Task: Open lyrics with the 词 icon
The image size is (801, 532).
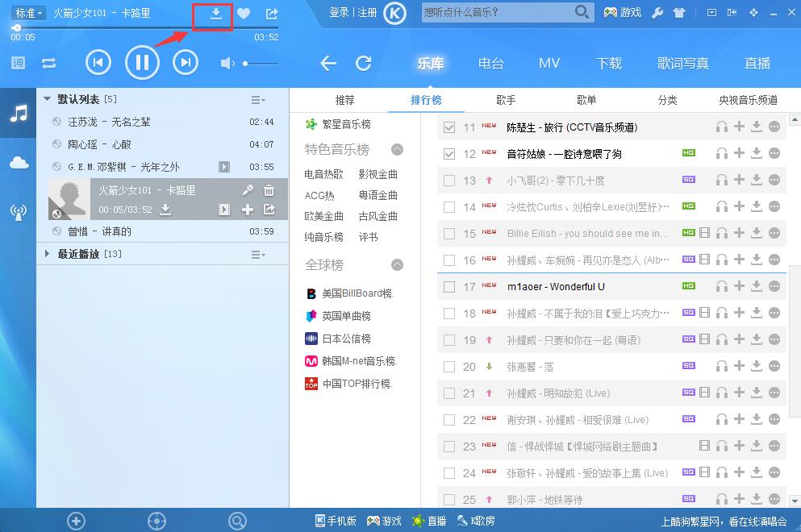Action: [x=17, y=63]
